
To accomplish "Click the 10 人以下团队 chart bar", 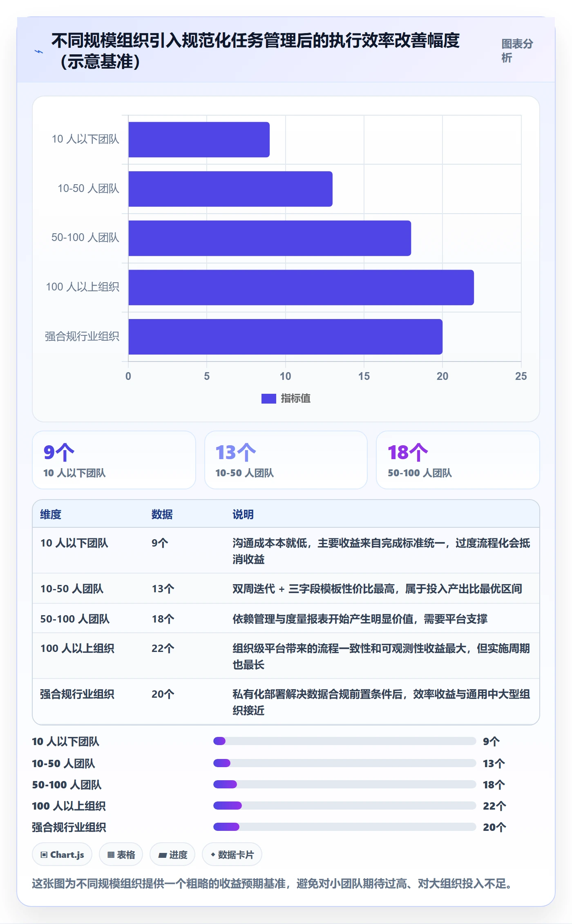I will [199, 139].
